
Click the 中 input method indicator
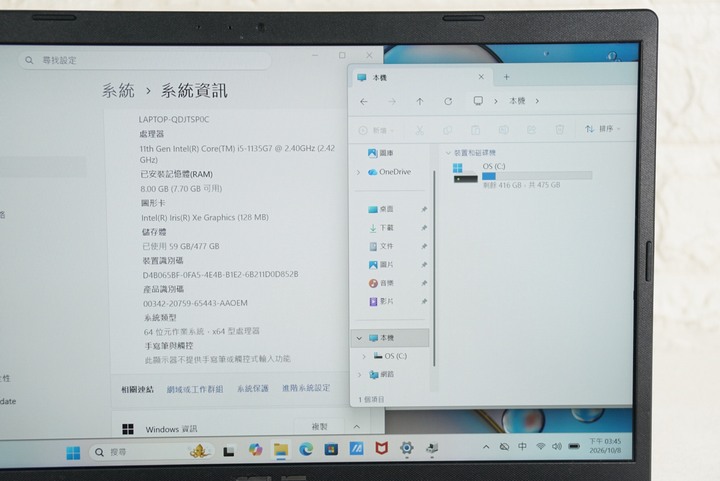pos(522,446)
